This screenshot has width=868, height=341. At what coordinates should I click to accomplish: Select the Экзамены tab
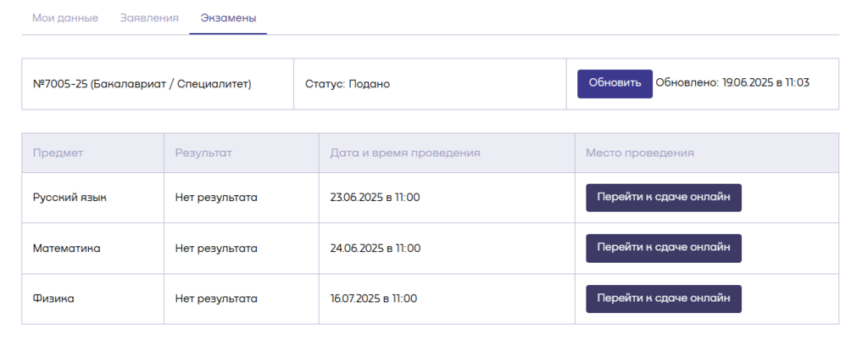pos(228,18)
